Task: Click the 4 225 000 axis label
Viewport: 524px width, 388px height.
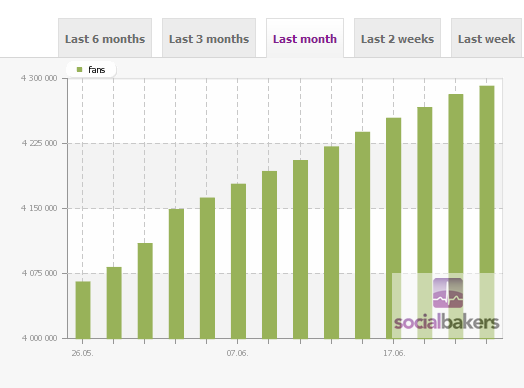Action: (39, 143)
